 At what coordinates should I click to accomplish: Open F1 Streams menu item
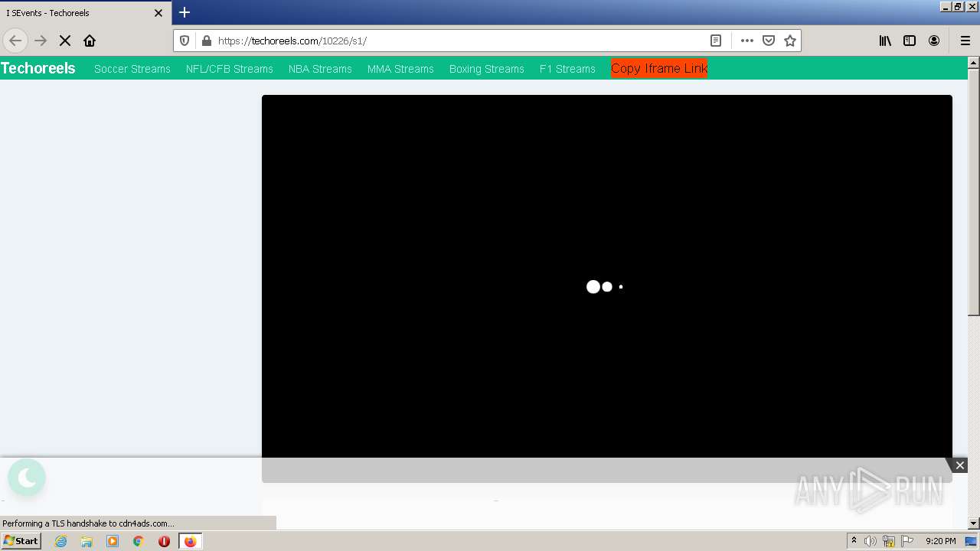coord(567,69)
